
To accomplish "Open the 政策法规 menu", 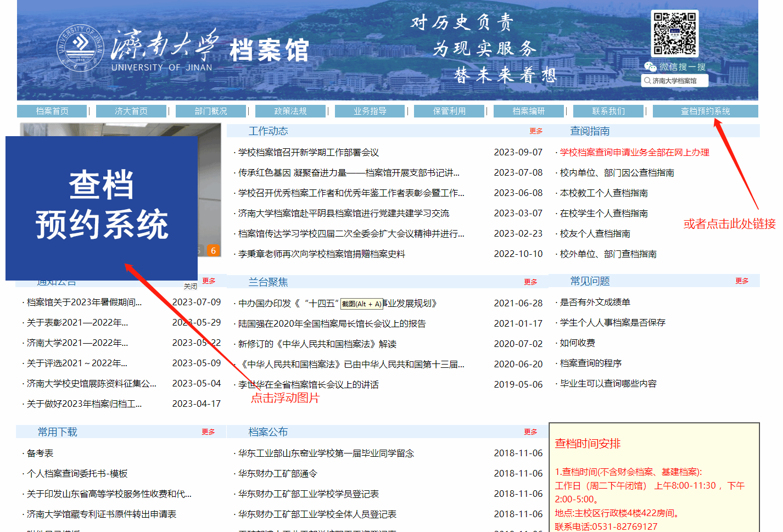I will [x=290, y=111].
